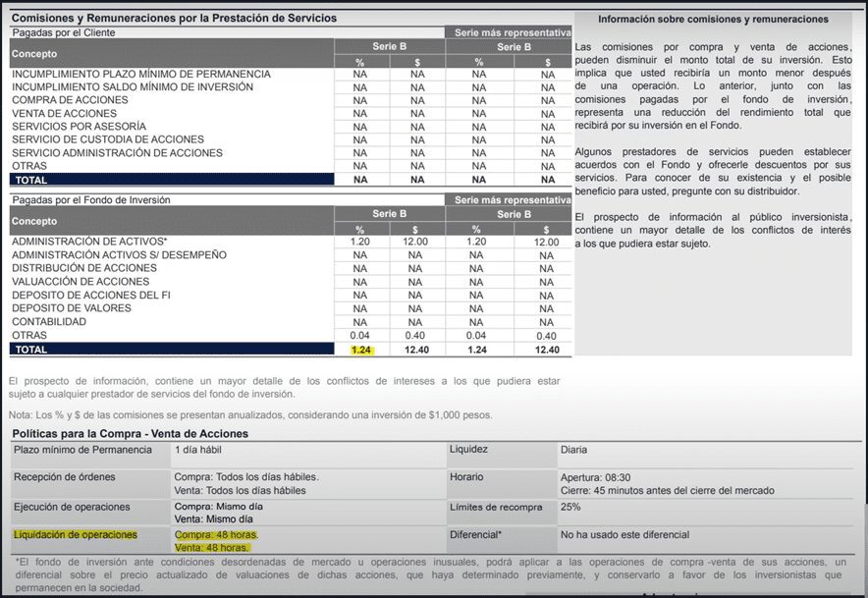868x598 pixels.
Task: Click the highlighted 1.24 total percentage cell
Action: [361, 350]
